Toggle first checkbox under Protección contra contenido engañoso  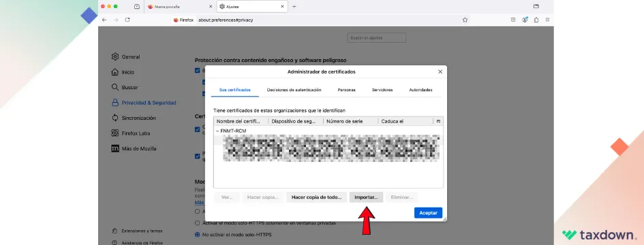(x=197, y=71)
